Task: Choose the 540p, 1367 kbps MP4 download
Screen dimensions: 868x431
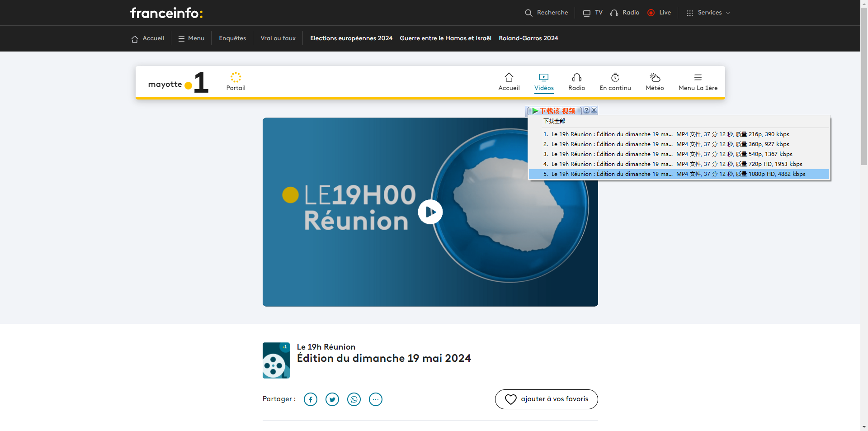Action: pos(679,154)
